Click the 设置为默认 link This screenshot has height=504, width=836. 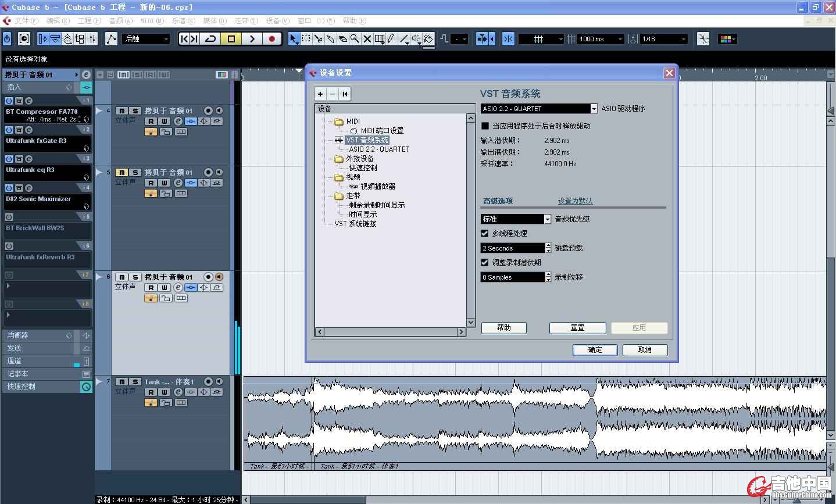point(575,201)
